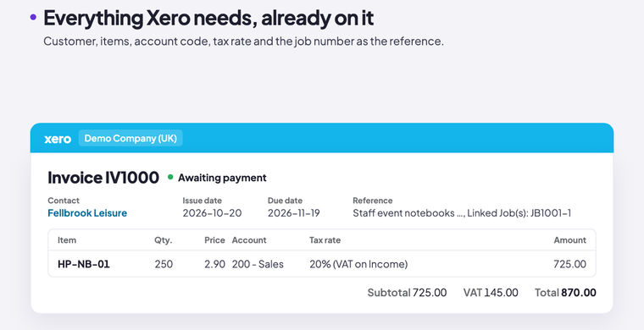Click the Price column header
644x330 pixels.
[214, 240]
